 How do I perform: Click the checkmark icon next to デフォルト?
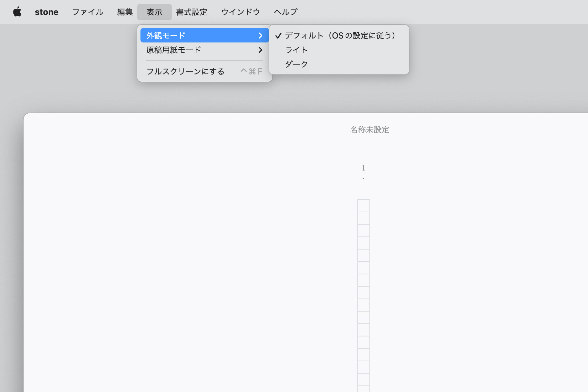point(278,36)
